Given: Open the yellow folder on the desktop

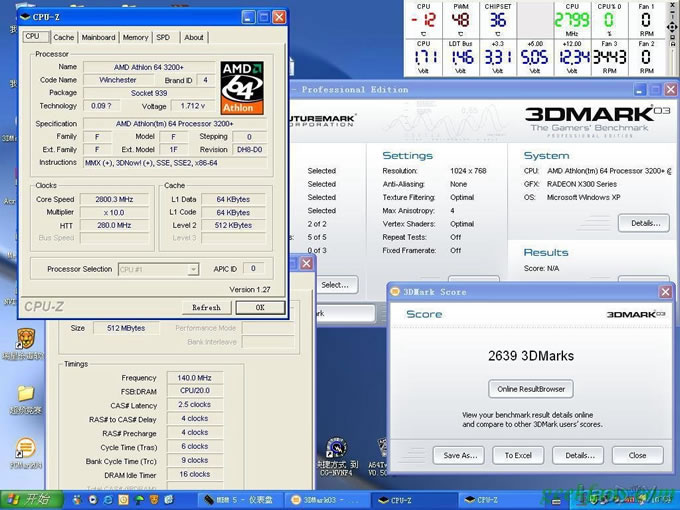Looking at the screenshot, I should coord(26,394).
